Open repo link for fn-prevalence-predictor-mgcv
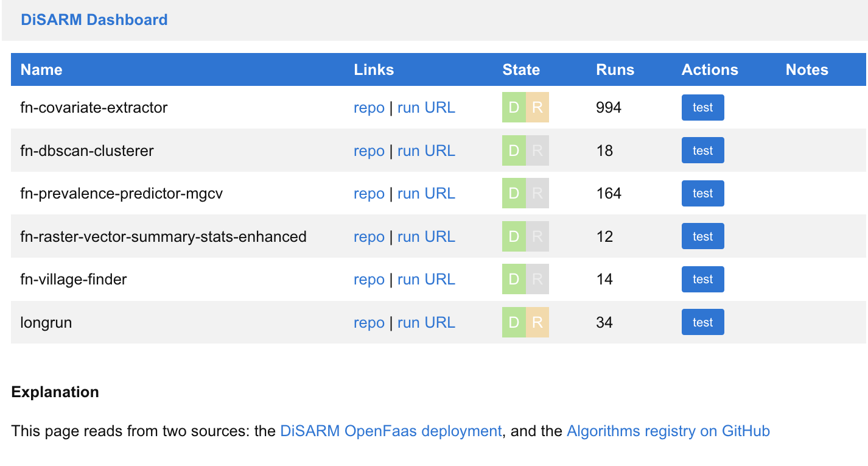 pos(369,194)
